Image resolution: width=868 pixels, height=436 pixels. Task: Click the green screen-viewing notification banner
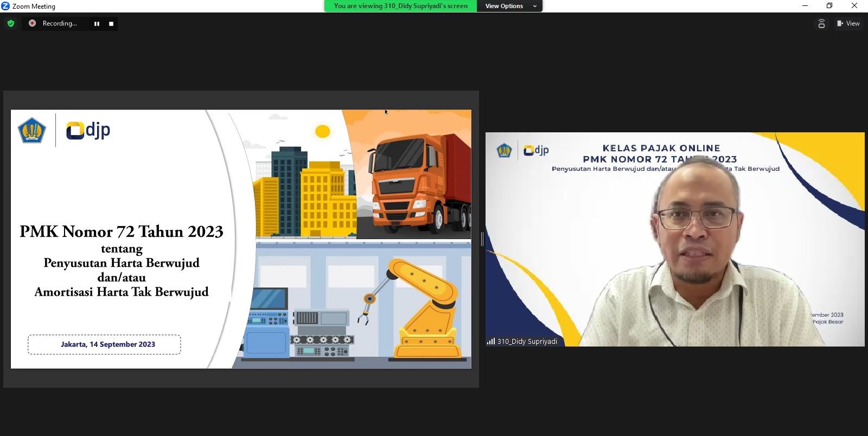pyautogui.click(x=400, y=6)
